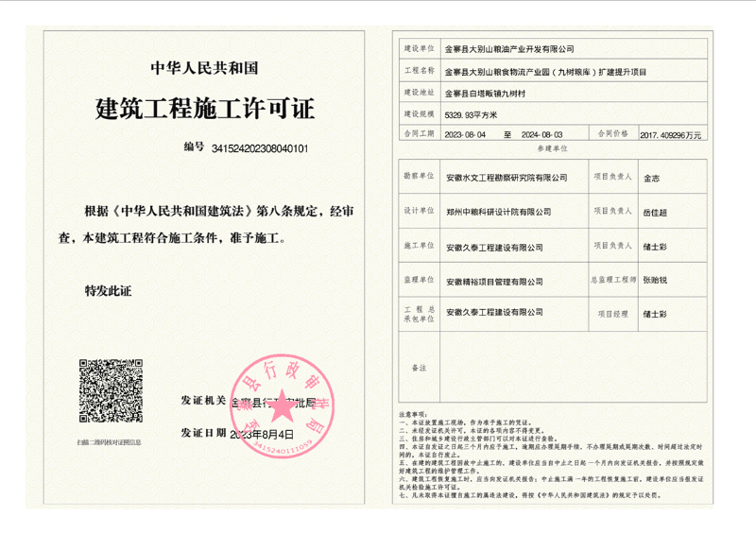Select 安徽久泰工程建设有限公司 in the 工程总承包单位 row
Image resolution: width=756 pixels, height=534 pixels.
(494, 312)
